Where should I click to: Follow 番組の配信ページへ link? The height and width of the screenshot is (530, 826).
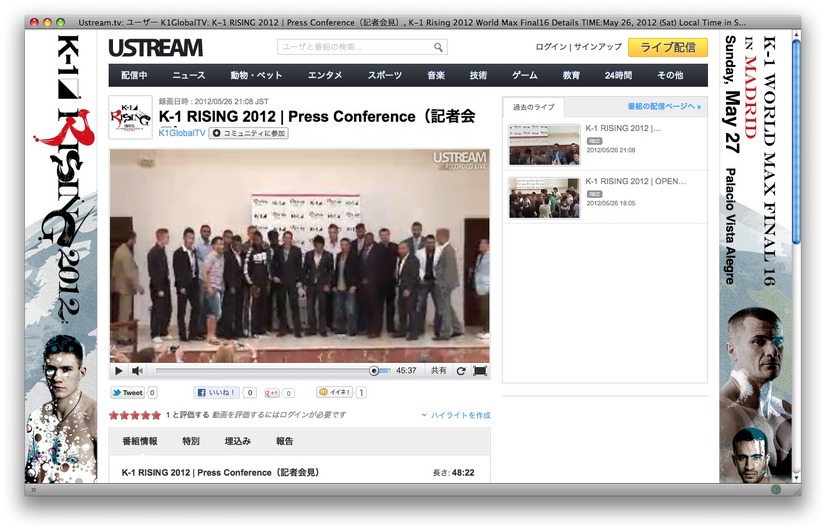pos(664,106)
